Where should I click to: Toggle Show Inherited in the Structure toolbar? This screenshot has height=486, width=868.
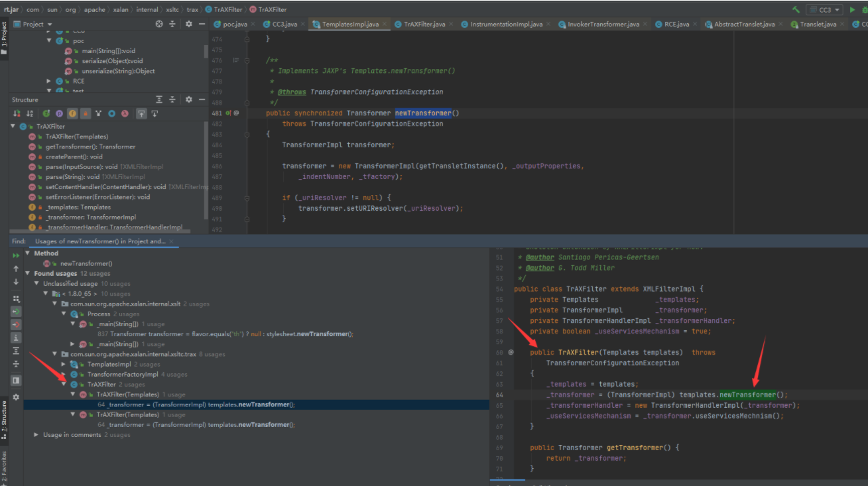pos(98,113)
